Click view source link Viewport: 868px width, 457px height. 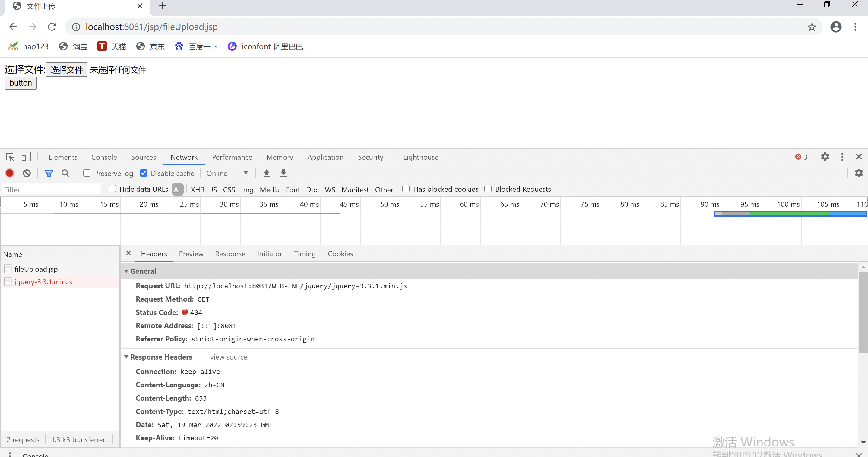tap(228, 357)
